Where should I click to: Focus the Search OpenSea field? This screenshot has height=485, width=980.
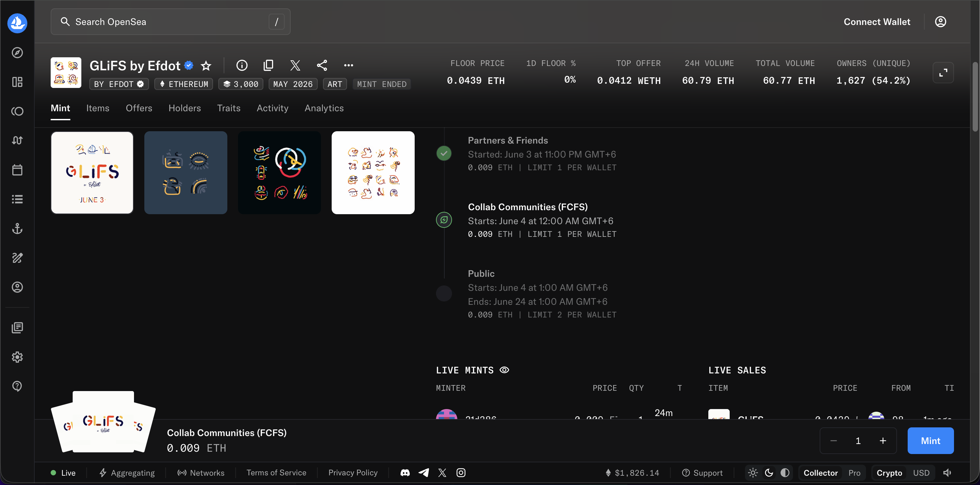click(x=170, y=22)
